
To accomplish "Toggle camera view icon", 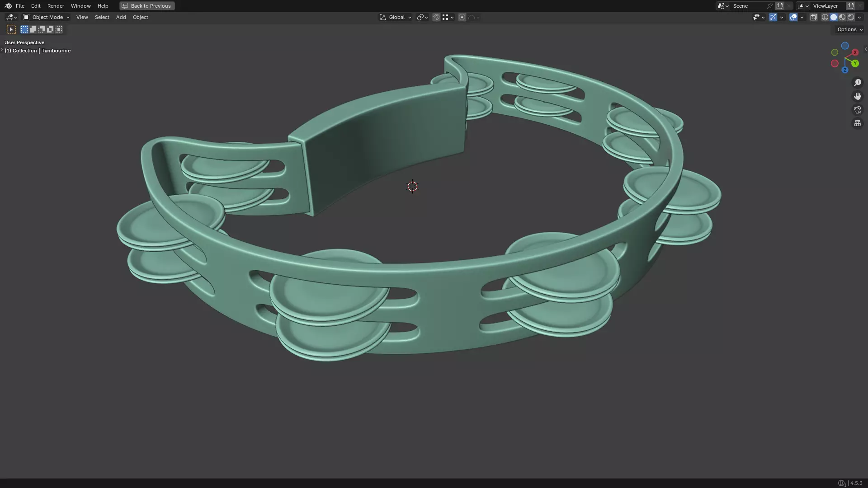I will click(x=857, y=110).
